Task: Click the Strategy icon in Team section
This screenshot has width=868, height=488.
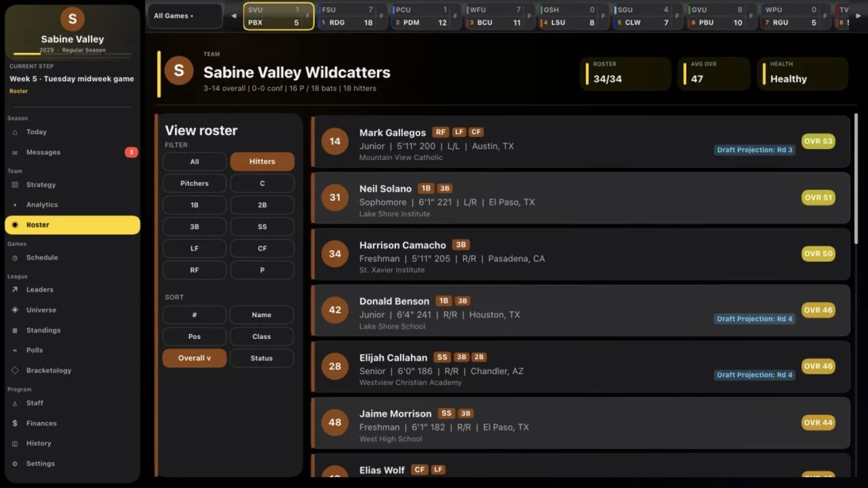Action: (x=15, y=184)
